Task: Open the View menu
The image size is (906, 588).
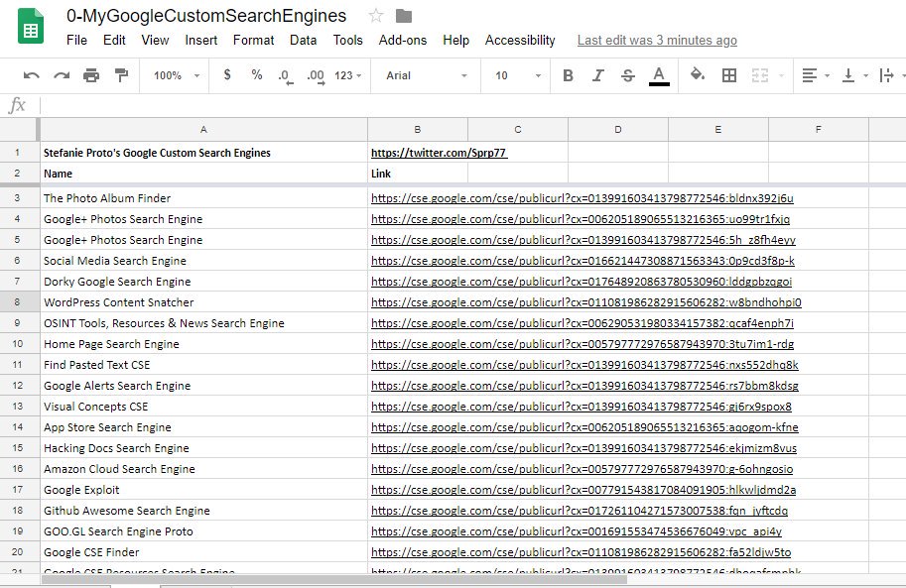Action: [x=155, y=40]
